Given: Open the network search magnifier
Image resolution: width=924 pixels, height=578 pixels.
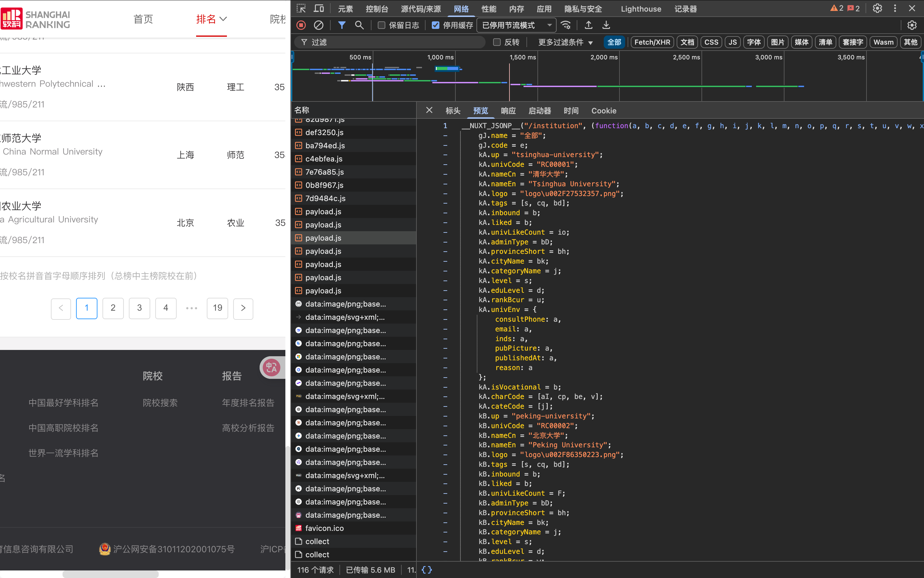Looking at the screenshot, I should (359, 25).
